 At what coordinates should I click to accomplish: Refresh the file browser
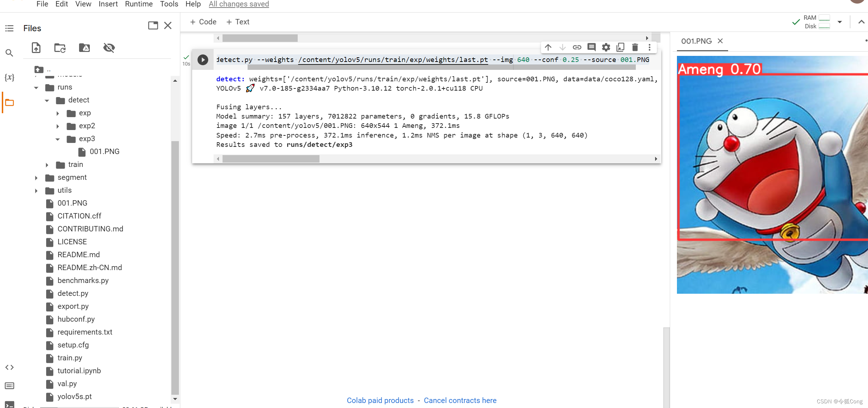60,48
